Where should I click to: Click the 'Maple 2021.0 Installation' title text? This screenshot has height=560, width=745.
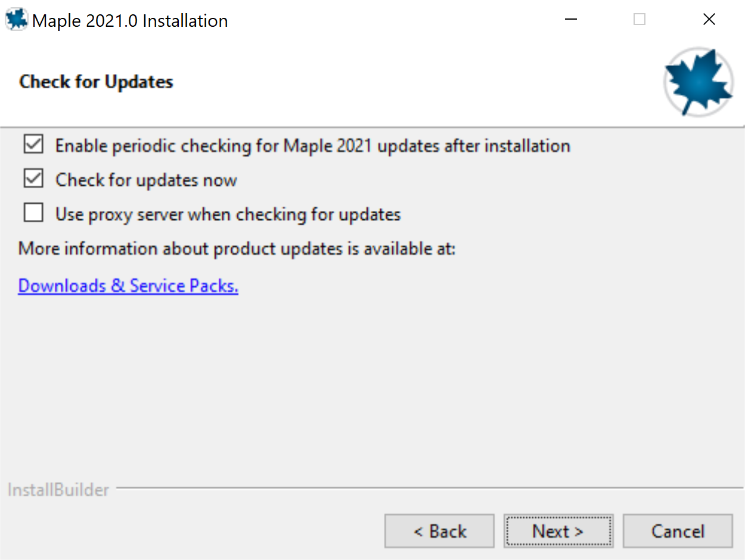point(130,21)
